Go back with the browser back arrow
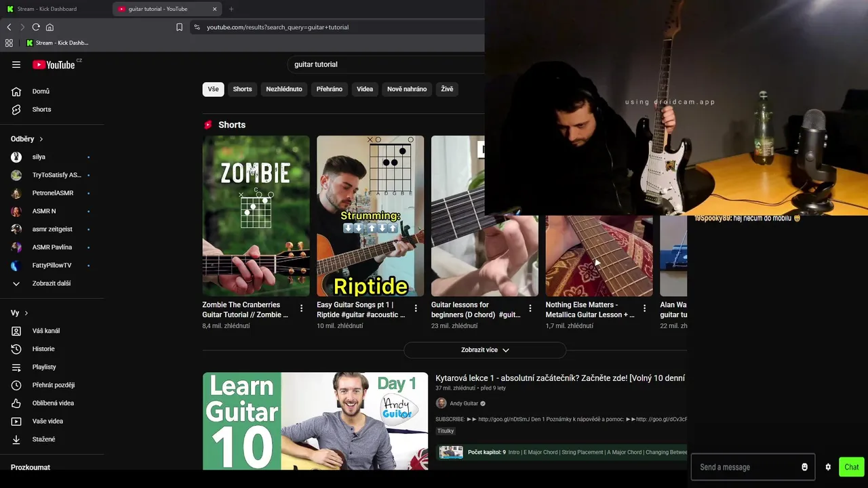The height and width of the screenshot is (488, 868). pyautogui.click(x=9, y=27)
